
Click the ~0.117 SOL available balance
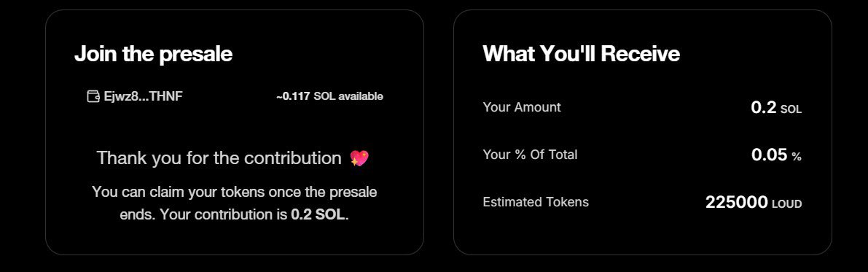pyautogui.click(x=329, y=96)
